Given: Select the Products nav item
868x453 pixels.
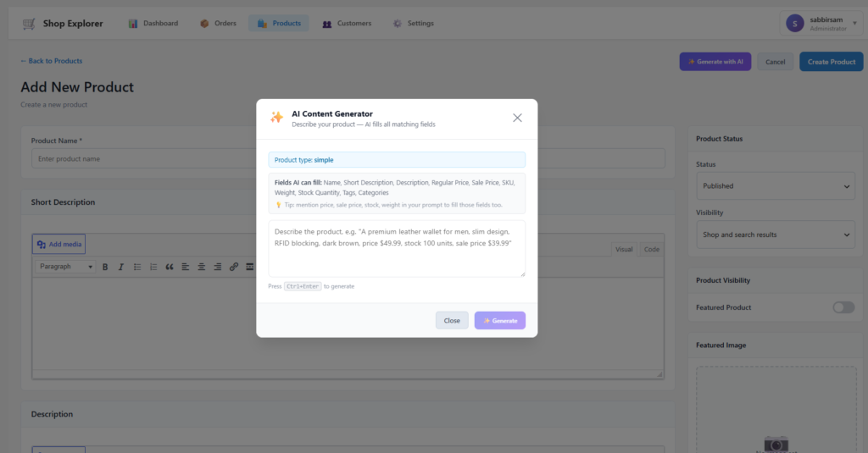Looking at the screenshot, I should 279,23.
